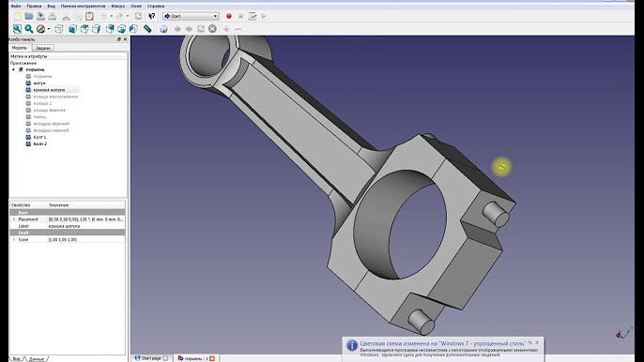This screenshot has width=644, height=362.
Task: Click the browser Back arrow icon
Action: coord(177,29)
